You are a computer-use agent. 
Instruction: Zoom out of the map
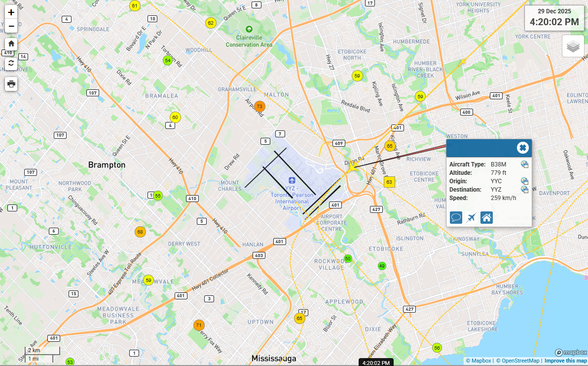tap(11, 26)
